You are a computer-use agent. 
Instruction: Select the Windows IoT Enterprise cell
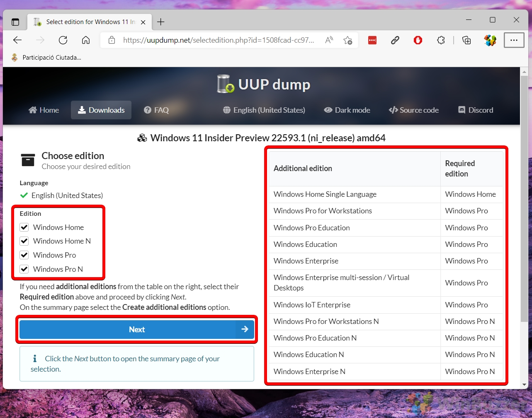[x=355, y=305]
